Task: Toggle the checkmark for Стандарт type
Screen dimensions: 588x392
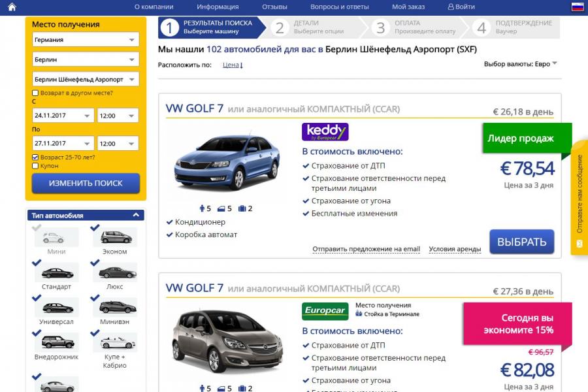Action: tap(37, 263)
